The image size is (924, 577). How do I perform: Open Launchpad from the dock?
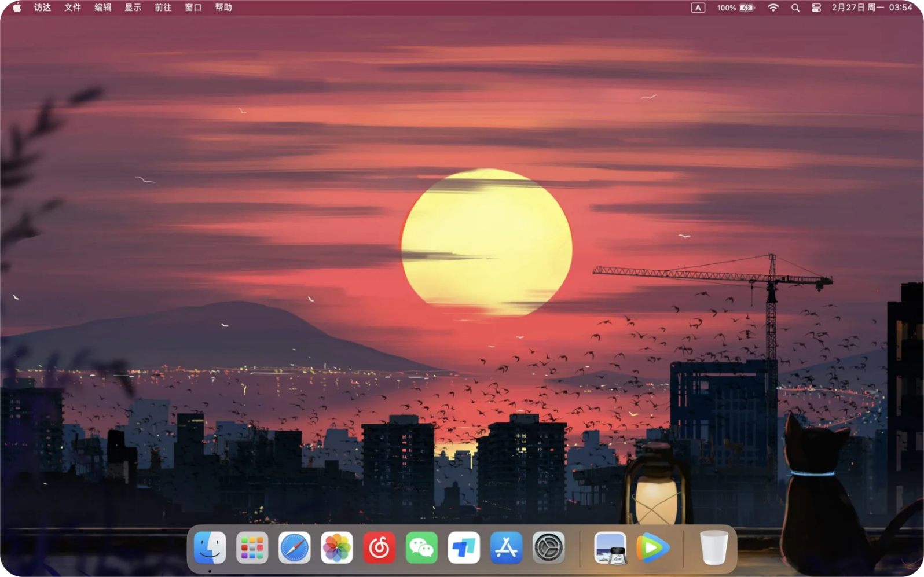(x=252, y=547)
